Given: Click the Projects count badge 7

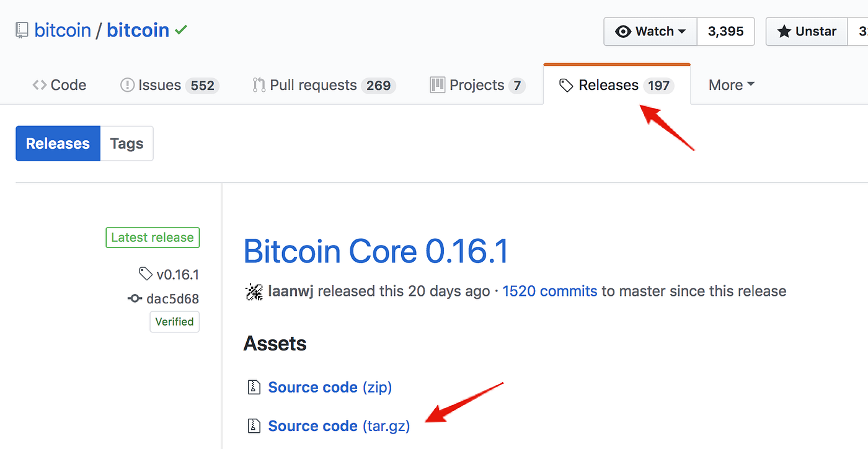Looking at the screenshot, I should (517, 86).
